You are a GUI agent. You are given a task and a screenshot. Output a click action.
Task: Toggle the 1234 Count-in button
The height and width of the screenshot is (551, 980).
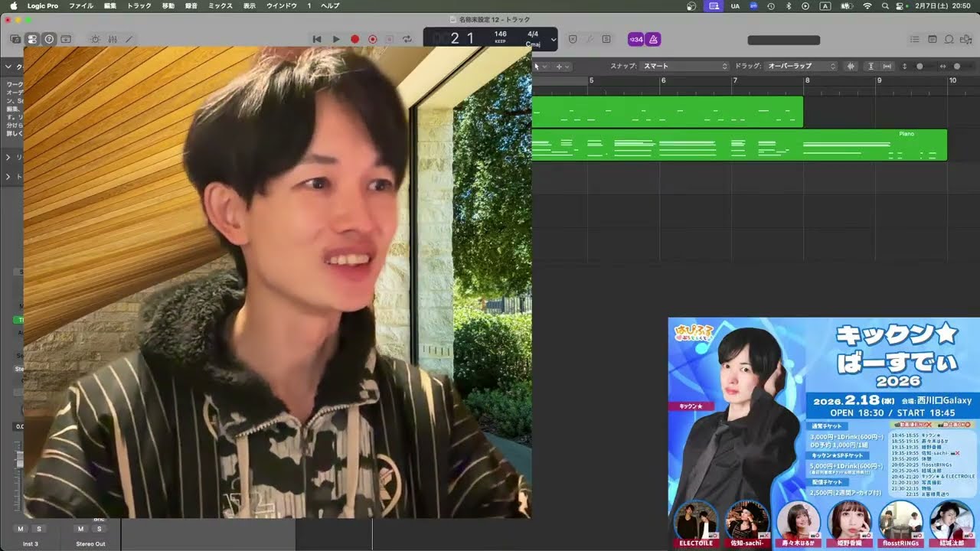[x=635, y=39]
